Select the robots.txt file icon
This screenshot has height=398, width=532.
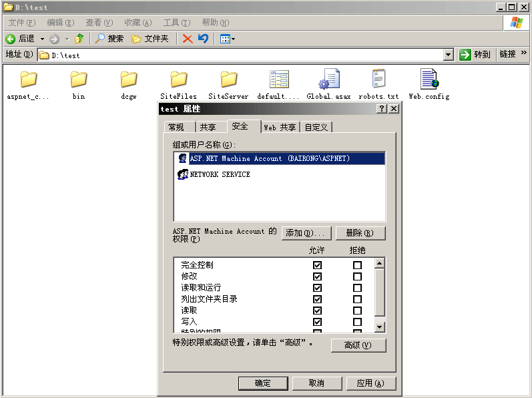click(x=378, y=78)
